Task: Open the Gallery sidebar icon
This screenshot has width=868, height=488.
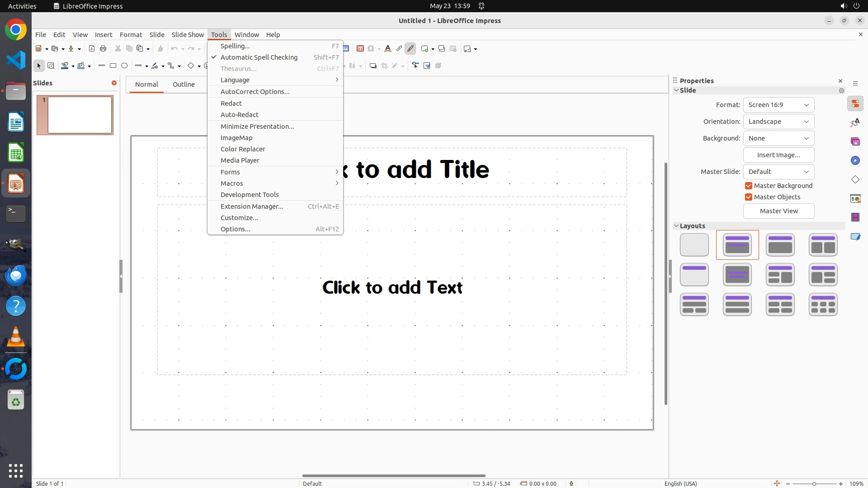Action: [x=855, y=142]
